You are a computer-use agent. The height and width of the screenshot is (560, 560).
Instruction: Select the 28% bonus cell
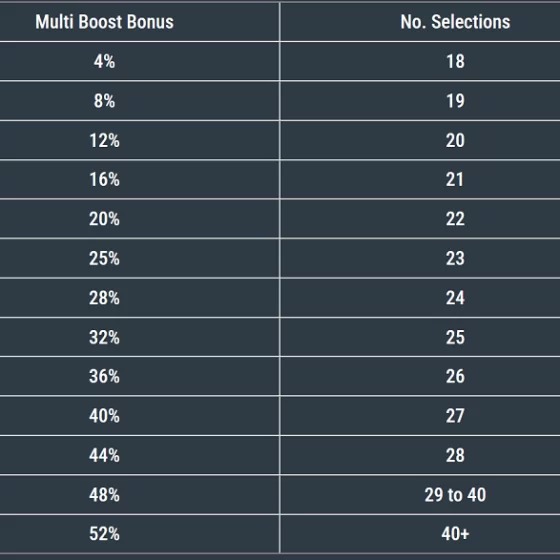[x=104, y=298]
